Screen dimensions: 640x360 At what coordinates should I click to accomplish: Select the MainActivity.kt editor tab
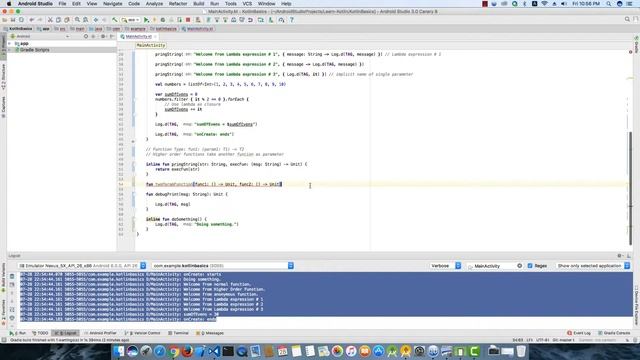[x=138, y=36]
